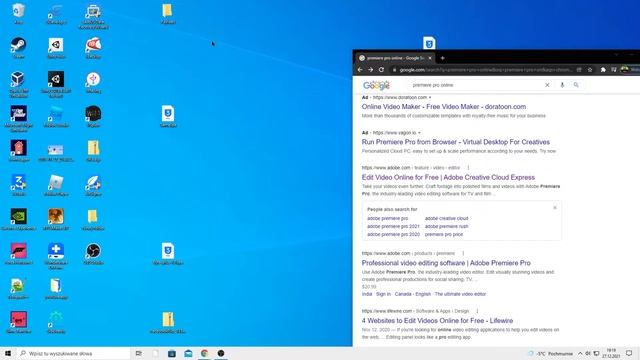Open the Windows Start menu
The height and width of the screenshot is (360, 640).
[7, 353]
